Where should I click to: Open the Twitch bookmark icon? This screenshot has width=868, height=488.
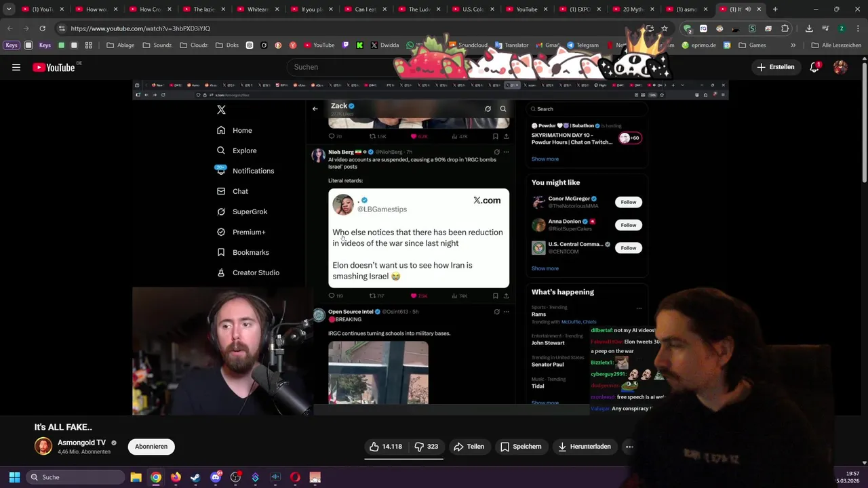click(x=346, y=45)
